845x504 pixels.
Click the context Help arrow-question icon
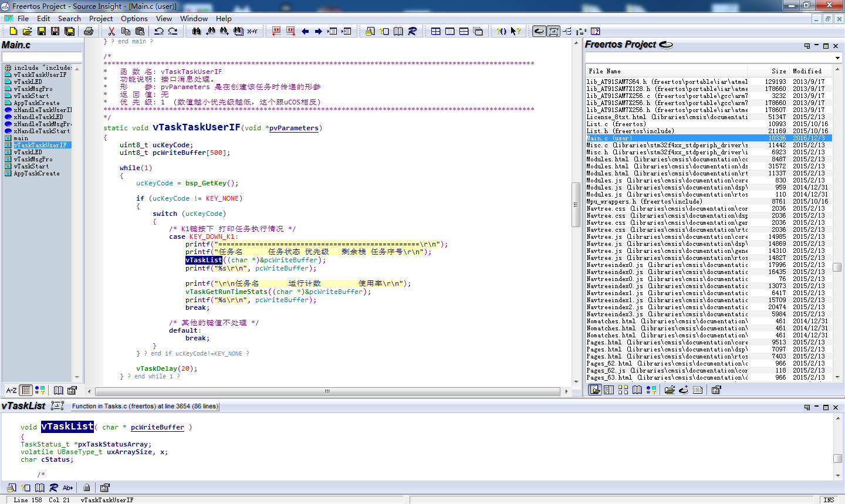[516, 31]
